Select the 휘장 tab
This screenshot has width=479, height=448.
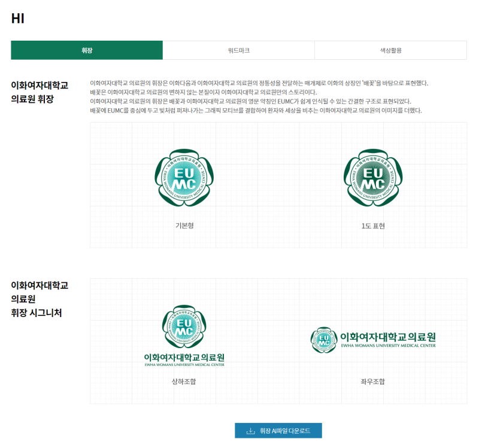(x=87, y=50)
